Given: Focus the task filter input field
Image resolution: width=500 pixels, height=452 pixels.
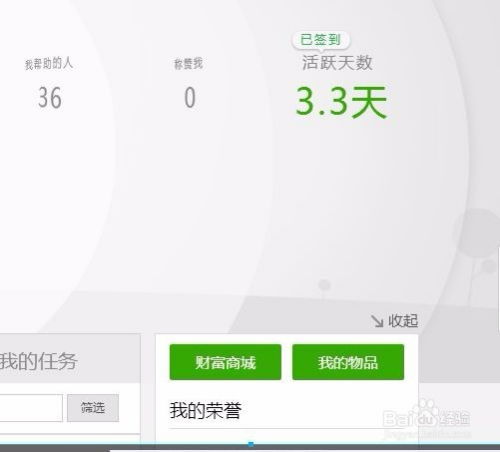Looking at the screenshot, I should [x=31, y=408].
